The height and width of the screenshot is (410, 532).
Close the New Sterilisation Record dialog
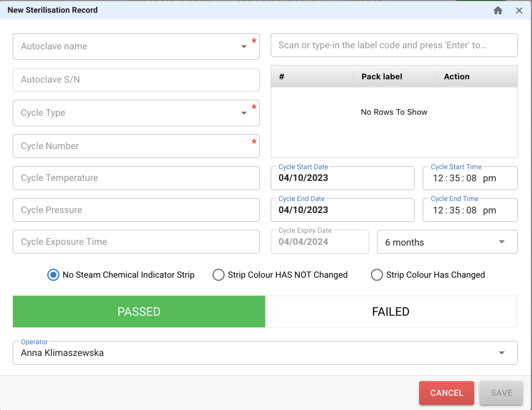[x=519, y=10]
